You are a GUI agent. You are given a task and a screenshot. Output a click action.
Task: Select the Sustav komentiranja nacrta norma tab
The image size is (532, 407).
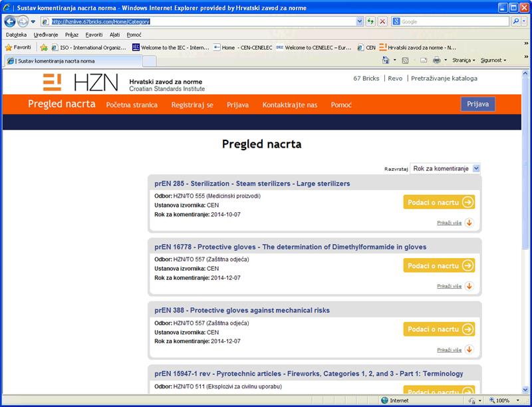[73, 61]
